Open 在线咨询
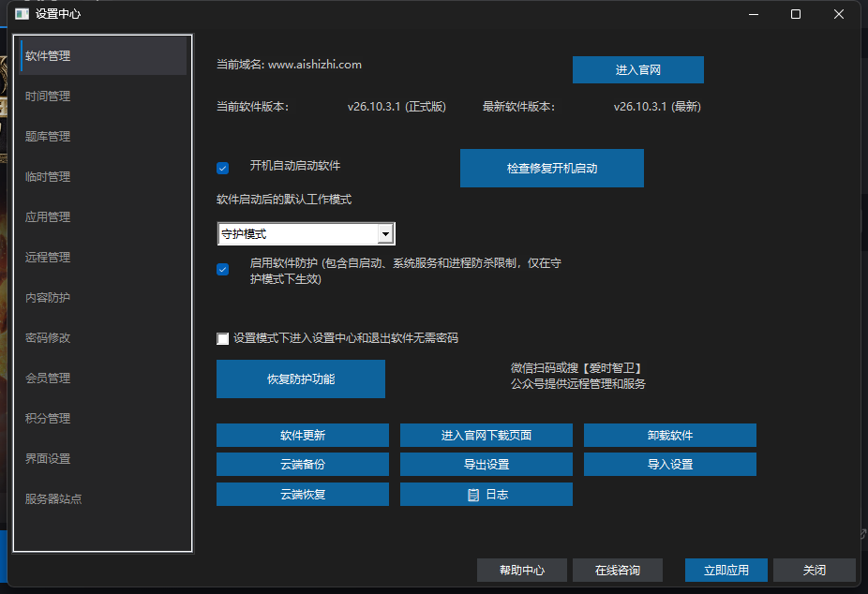Viewport: 868px width, 594px height. coord(617,571)
